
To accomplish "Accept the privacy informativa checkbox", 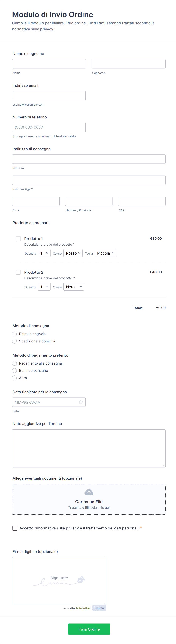I will (x=15, y=528).
